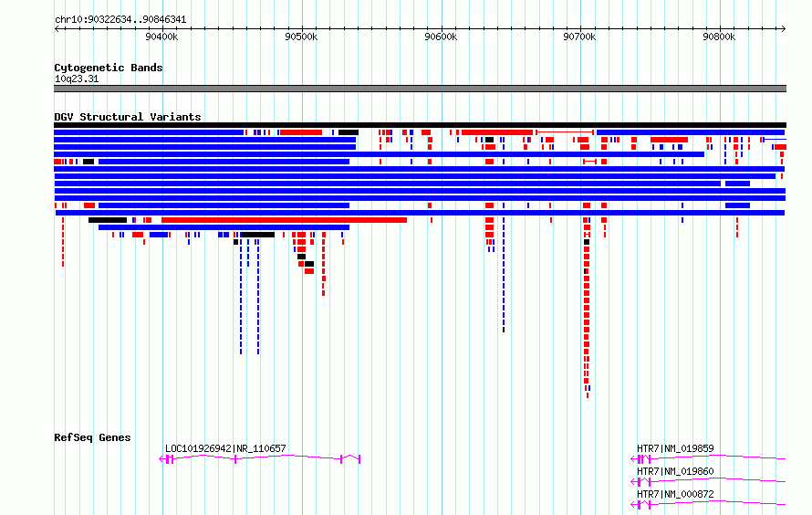The image size is (812, 515).
Task: Open the LOC101926942|NR_110657 gene label
Action: [225, 448]
